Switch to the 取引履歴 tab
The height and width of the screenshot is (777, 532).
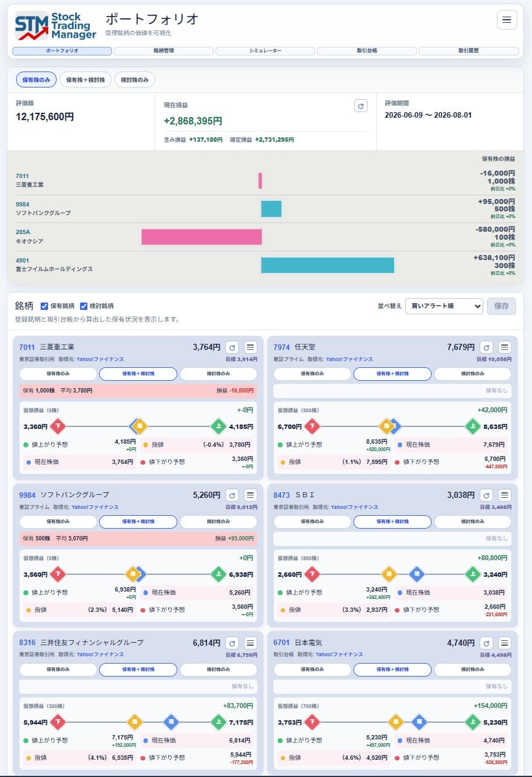469,51
